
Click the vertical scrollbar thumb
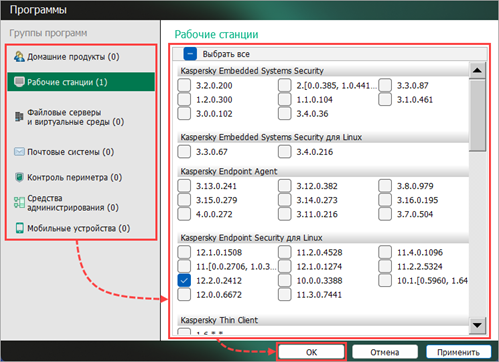click(x=477, y=115)
